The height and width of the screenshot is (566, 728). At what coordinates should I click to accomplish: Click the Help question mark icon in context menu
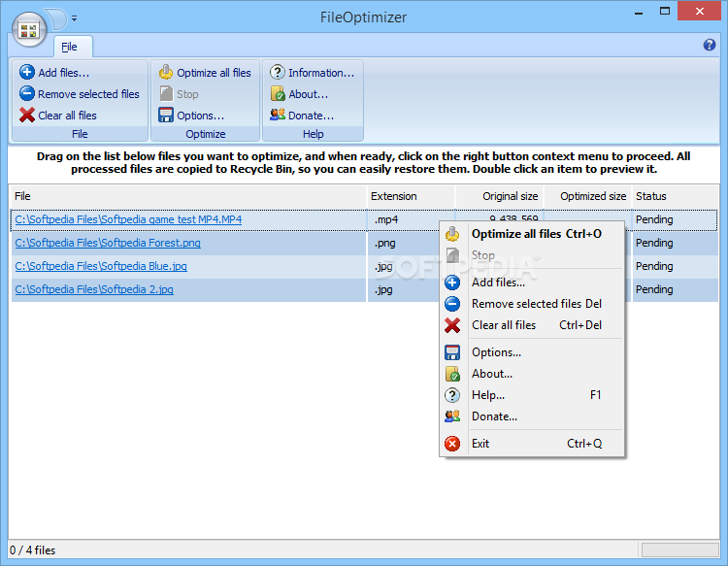pyautogui.click(x=452, y=395)
